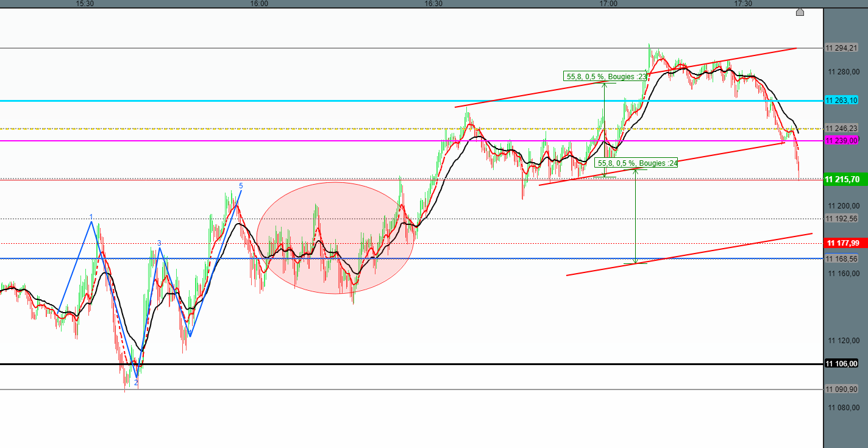Select the red shaded ellipse drawing
Screen dimensions: 868x448
point(336,238)
